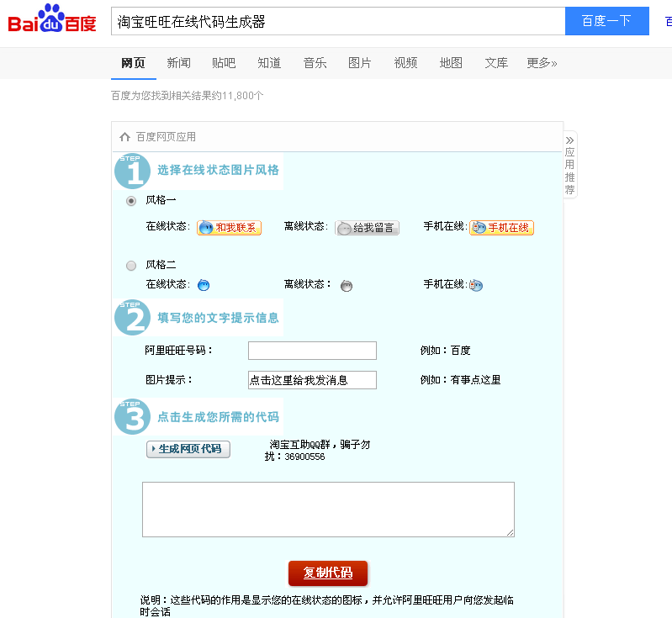Click the 百度网页应用 link
The image size is (672, 618).
(166, 137)
